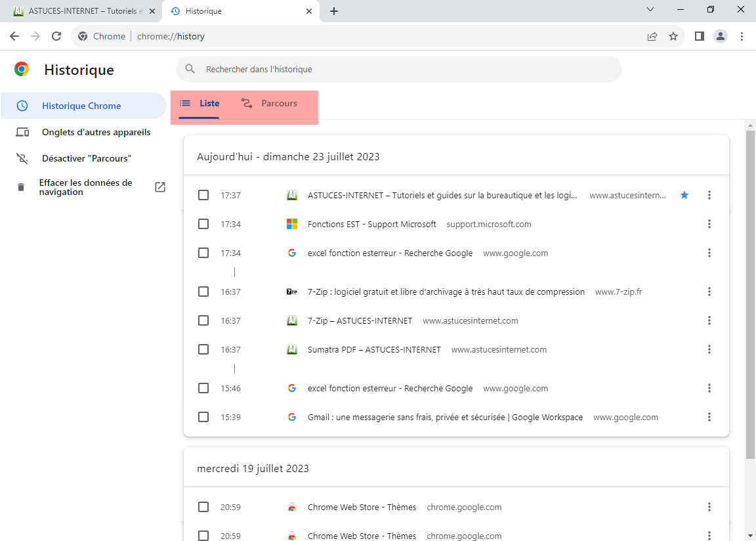Open Fonctions EST - Support Microsoft link
Image resolution: width=756 pixels, height=541 pixels.
[371, 224]
